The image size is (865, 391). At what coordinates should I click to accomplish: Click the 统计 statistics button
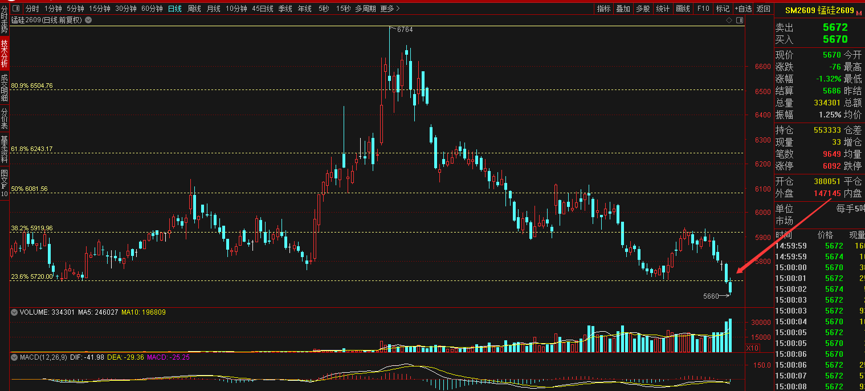pyautogui.click(x=663, y=8)
